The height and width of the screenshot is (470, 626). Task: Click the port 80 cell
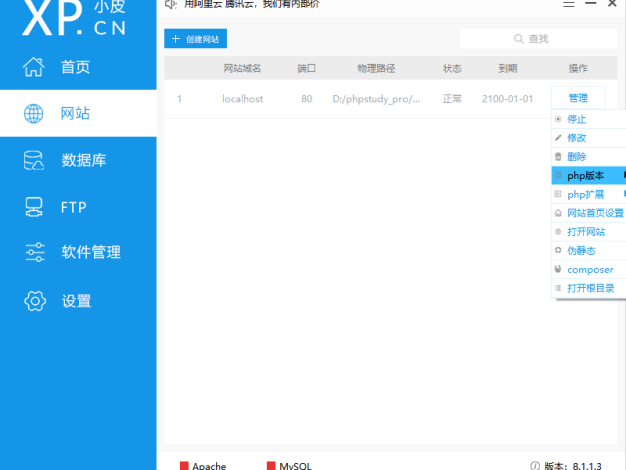(307, 99)
